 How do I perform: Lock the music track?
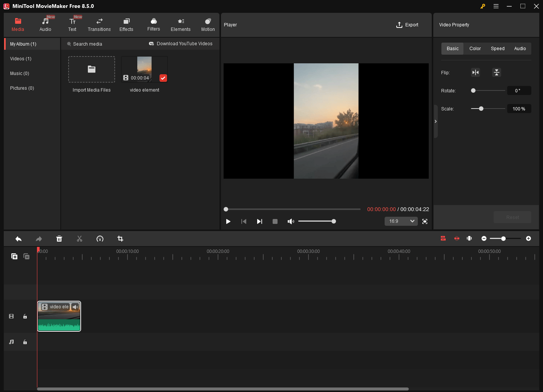tap(25, 342)
